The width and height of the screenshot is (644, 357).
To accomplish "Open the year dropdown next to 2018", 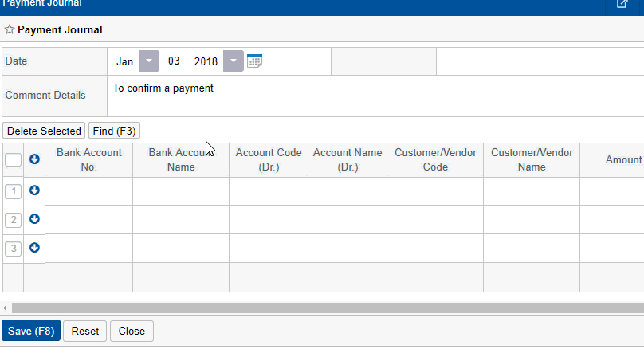I will (233, 61).
